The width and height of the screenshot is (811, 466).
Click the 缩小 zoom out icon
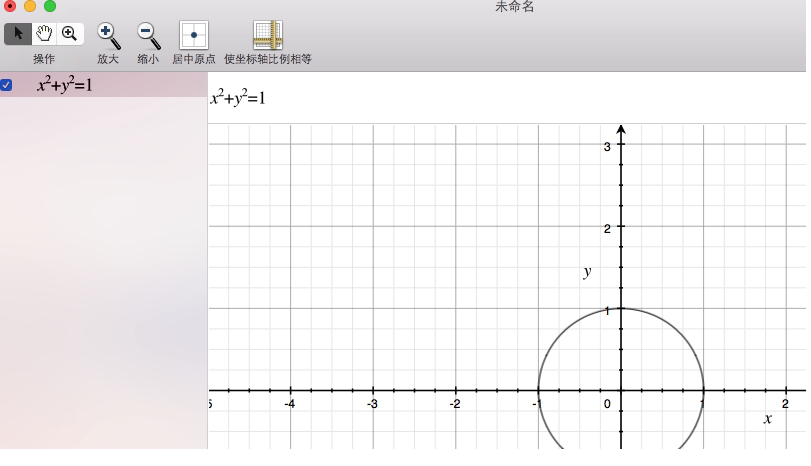coord(148,35)
